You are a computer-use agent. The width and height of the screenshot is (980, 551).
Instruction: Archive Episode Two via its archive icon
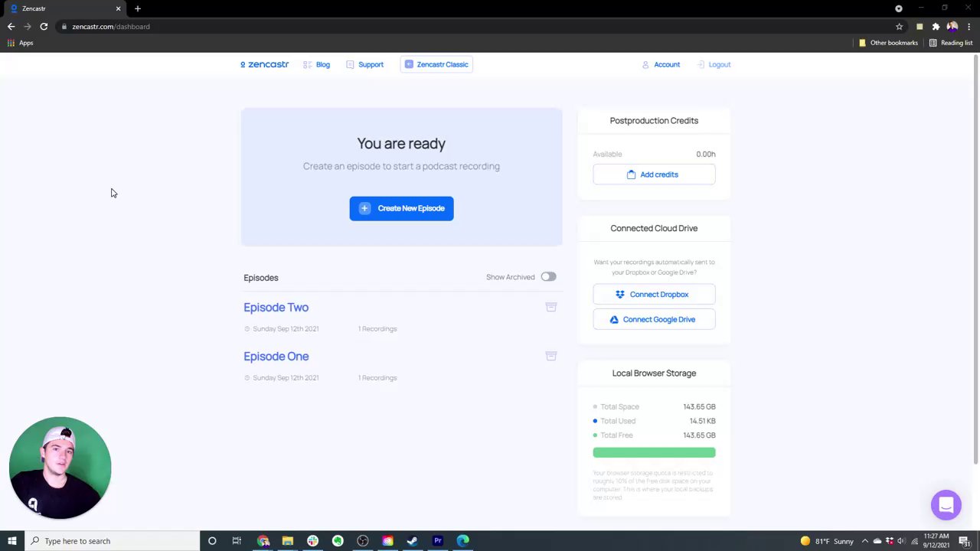550,307
